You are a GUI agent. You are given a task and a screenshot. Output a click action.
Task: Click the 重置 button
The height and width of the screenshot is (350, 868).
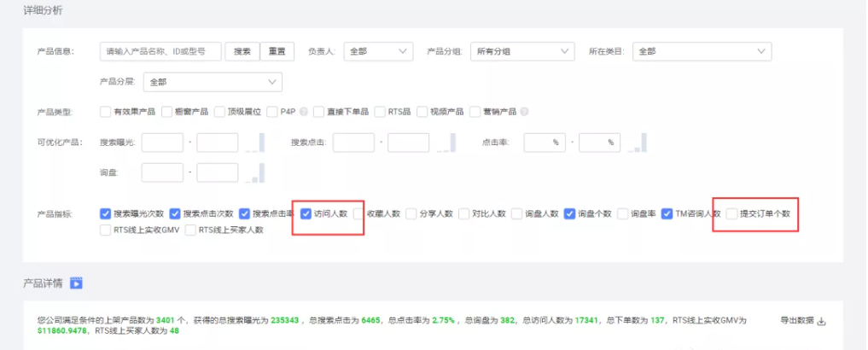point(277,51)
